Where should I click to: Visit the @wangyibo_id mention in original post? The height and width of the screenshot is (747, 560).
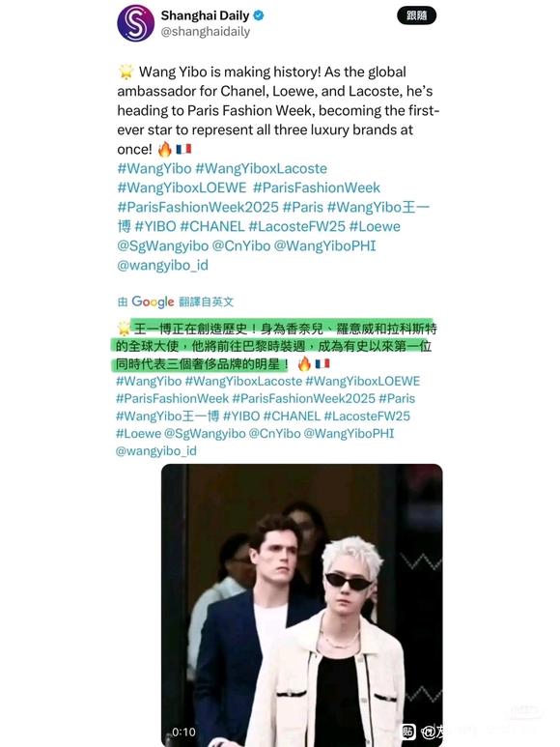coord(163,265)
